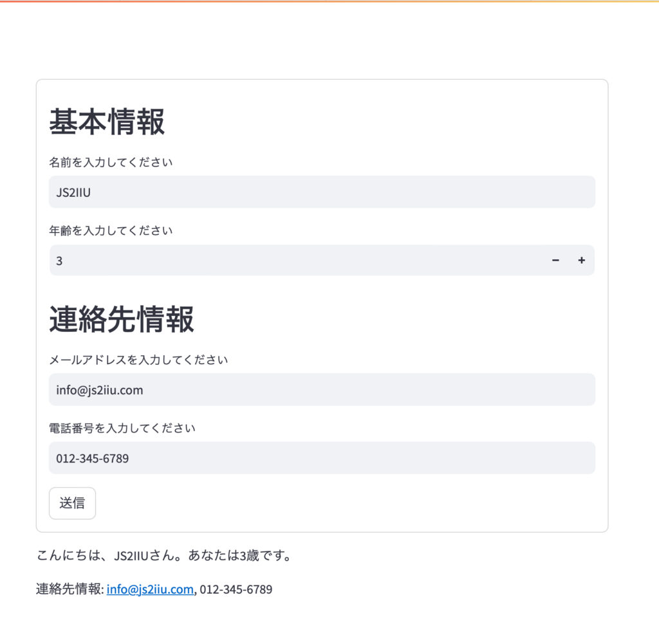Focus the name field containing JS2IIU
This screenshot has height=644, width=659.
coord(322,192)
